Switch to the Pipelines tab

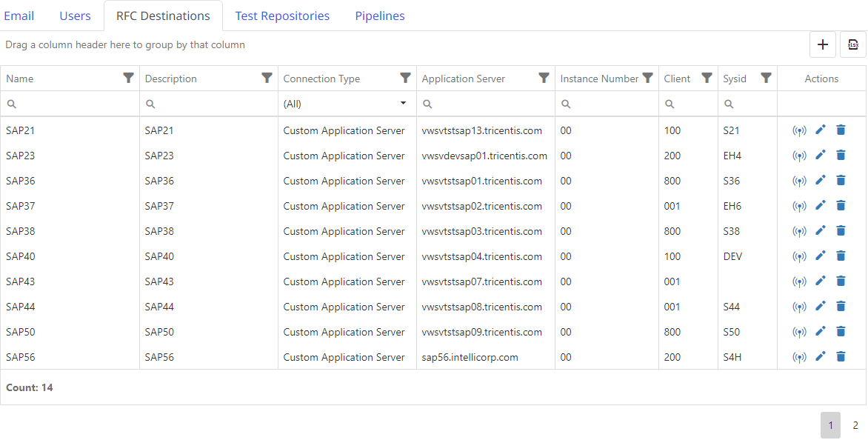coord(379,16)
